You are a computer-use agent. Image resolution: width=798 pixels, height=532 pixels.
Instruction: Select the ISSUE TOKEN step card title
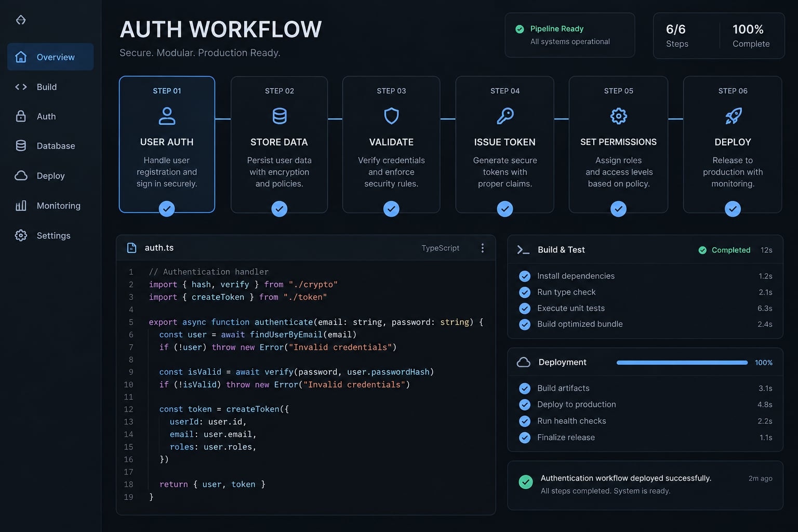505,142
